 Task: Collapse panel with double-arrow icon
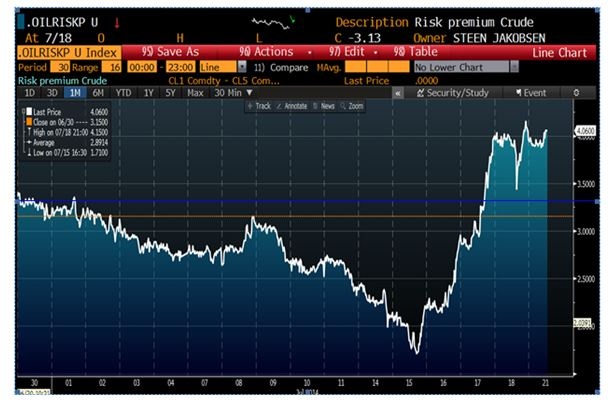coord(397,92)
